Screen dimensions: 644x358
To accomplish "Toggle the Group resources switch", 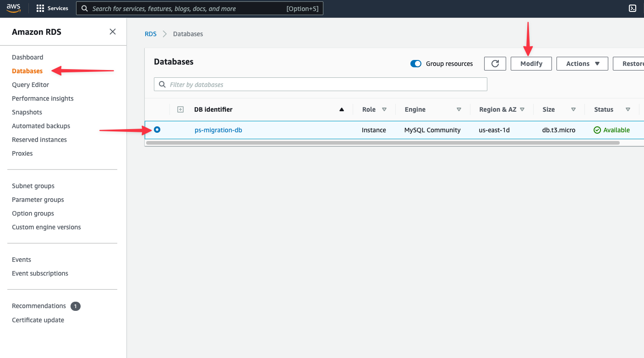I will click(x=415, y=64).
